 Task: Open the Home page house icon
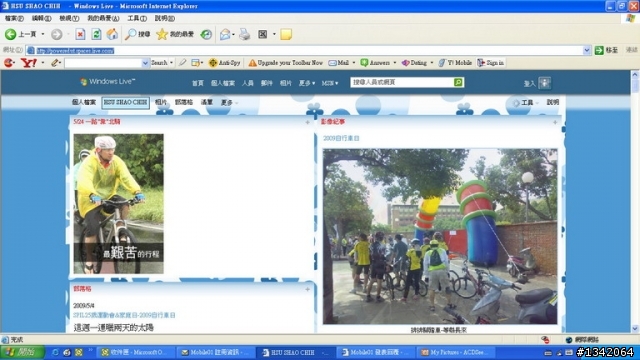click(x=112, y=34)
